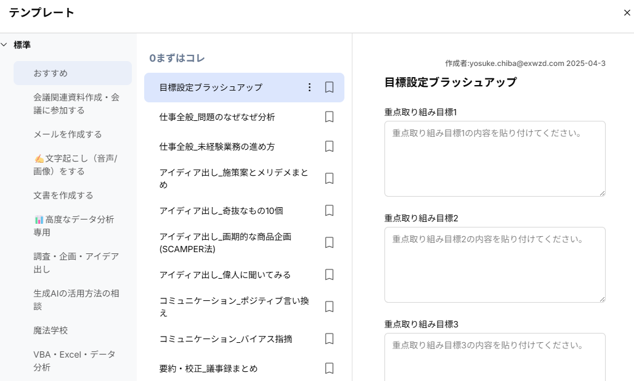Bookmark 要約・校正_議事録まとめ template
This screenshot has width=634, height=381.
pos(329,368)
